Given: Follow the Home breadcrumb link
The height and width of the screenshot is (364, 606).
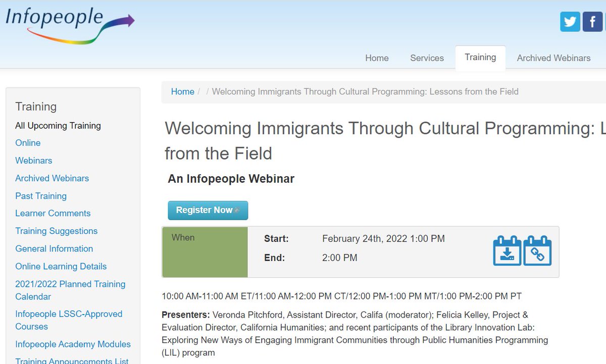Looking at the screenshot, I should tap(182, 91).
